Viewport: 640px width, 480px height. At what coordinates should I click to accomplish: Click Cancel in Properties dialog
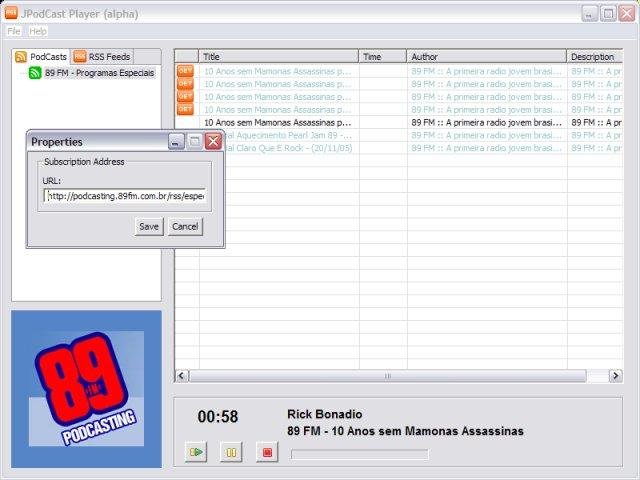tap(185, 227)
